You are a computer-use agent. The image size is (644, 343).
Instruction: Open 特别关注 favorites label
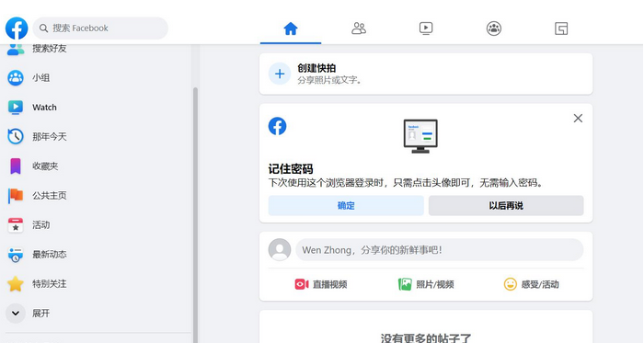tap(50, 284)
